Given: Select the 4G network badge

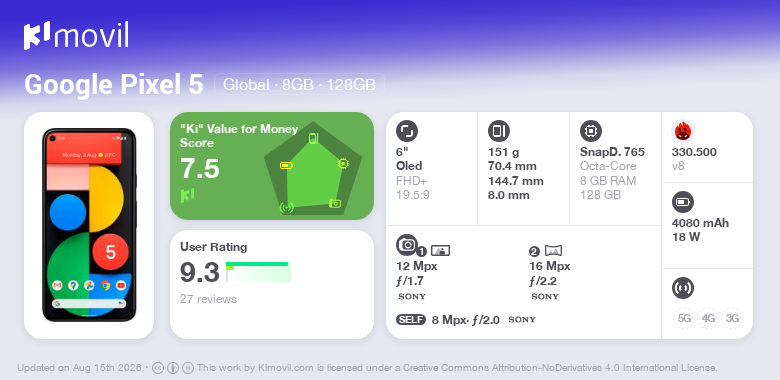Looking at the screenshot, I should pos(708,318).
